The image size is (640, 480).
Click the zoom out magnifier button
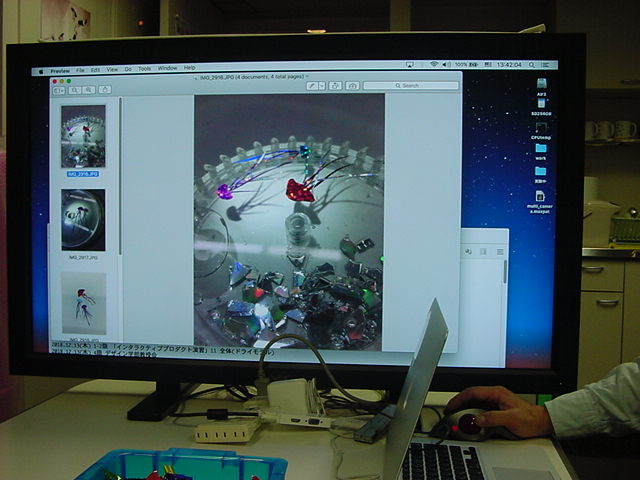[x=75, y=90]
